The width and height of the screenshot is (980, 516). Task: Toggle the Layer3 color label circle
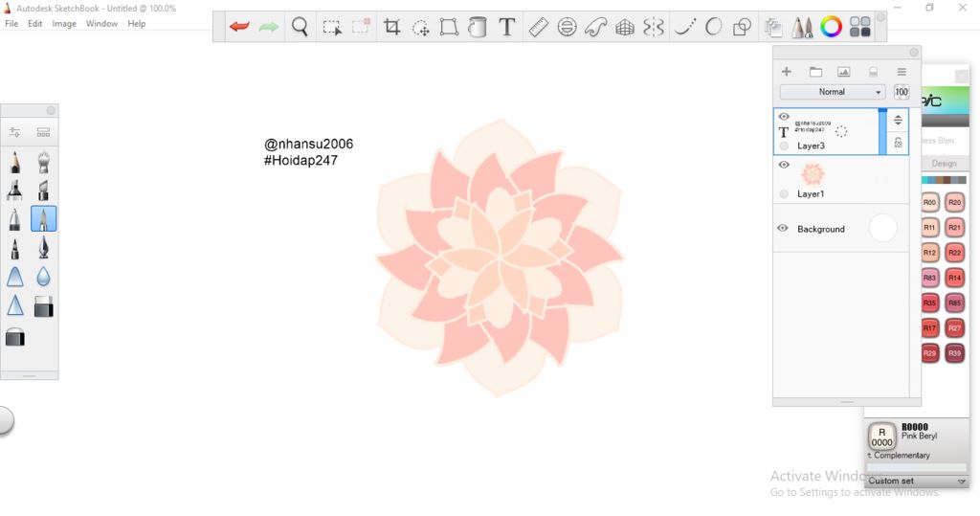(784, 146)
